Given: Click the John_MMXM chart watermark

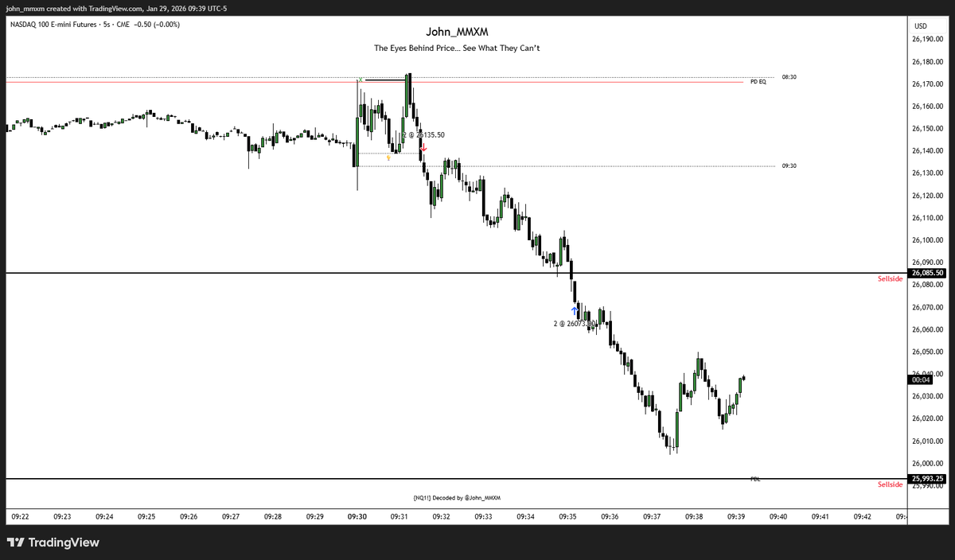Looking at the screenshot, I should click(x=457, y=32).
